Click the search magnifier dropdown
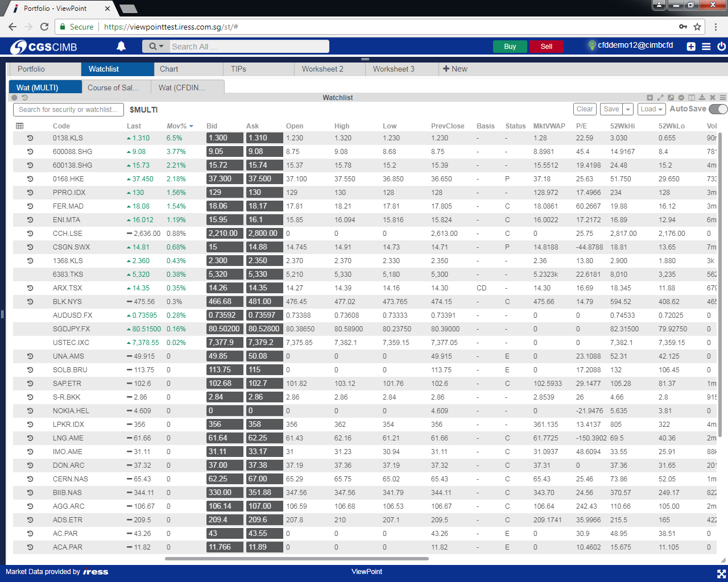728x582 pixels. click(156, 47)
